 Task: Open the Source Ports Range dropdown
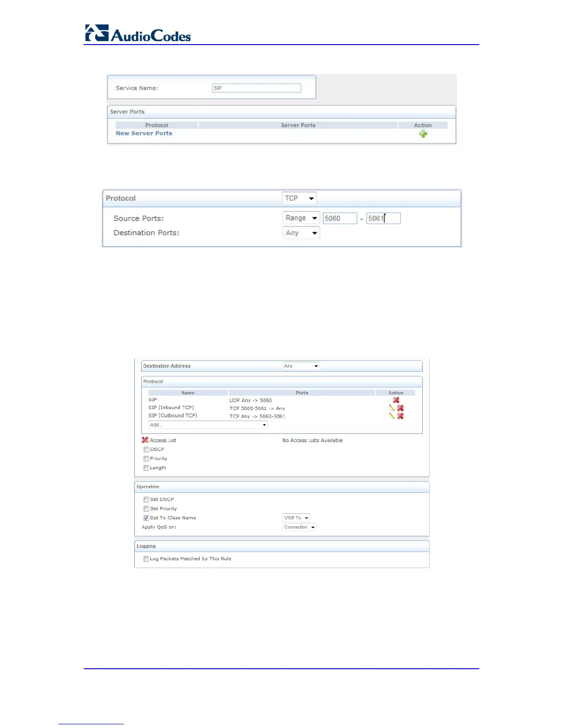pos(301,218)
